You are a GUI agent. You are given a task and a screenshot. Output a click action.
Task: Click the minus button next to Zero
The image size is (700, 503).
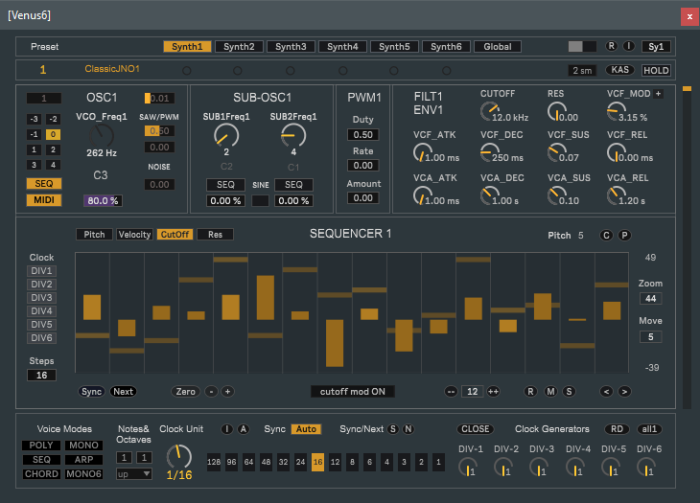211,392
